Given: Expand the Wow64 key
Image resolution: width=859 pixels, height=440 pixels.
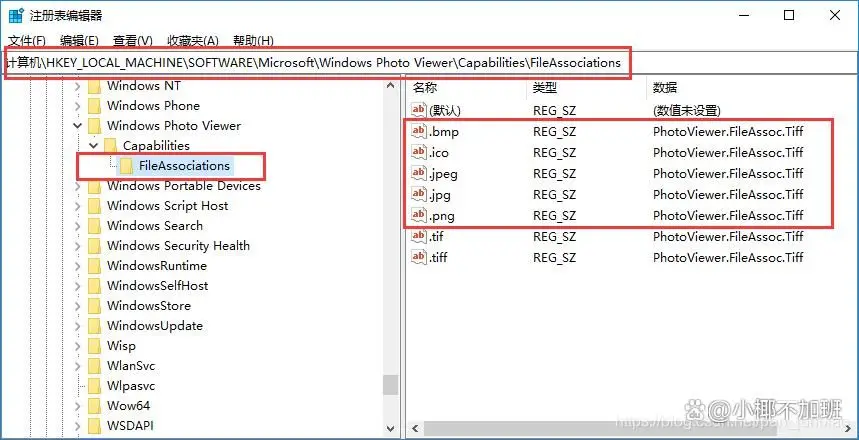Looking at the screenshot, I should (x=77, y=406).
